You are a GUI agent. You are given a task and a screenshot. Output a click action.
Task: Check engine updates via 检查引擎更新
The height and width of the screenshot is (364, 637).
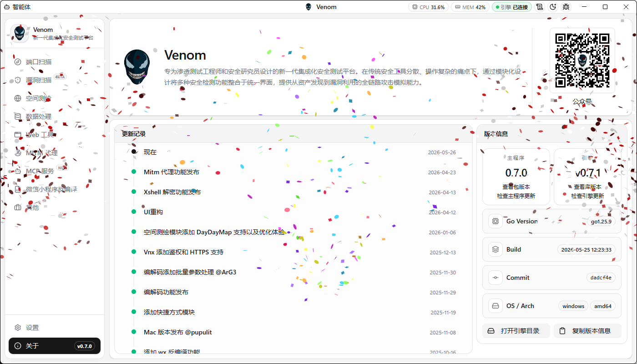(x=587, y=196)
